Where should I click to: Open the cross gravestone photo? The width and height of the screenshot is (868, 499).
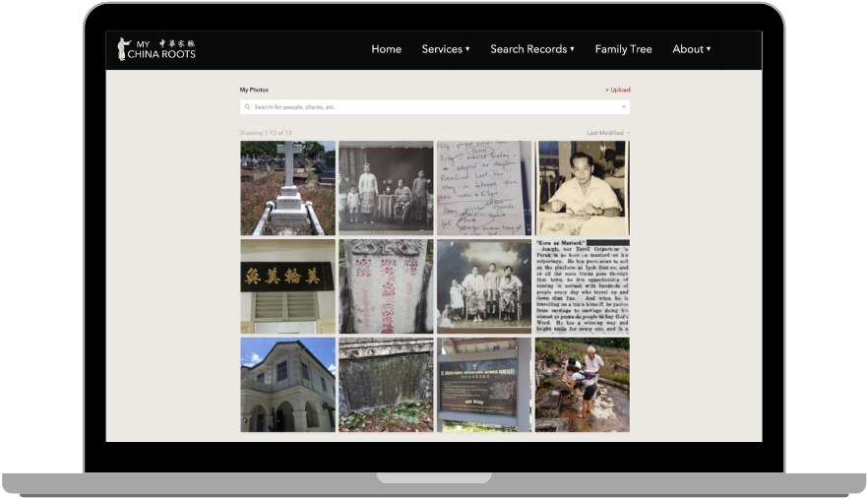(x=287, y=188)
